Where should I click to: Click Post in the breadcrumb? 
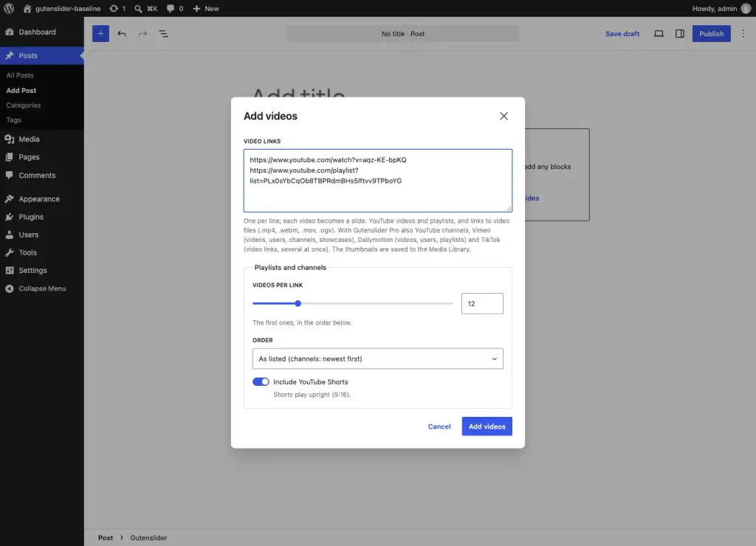pyautogui.click(x=105, y=537)
